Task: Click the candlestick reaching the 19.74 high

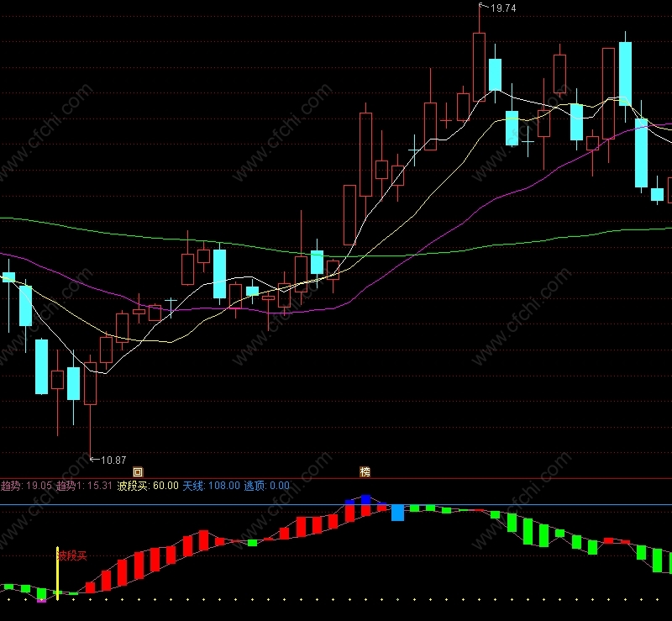Action: tap(479, 66)
